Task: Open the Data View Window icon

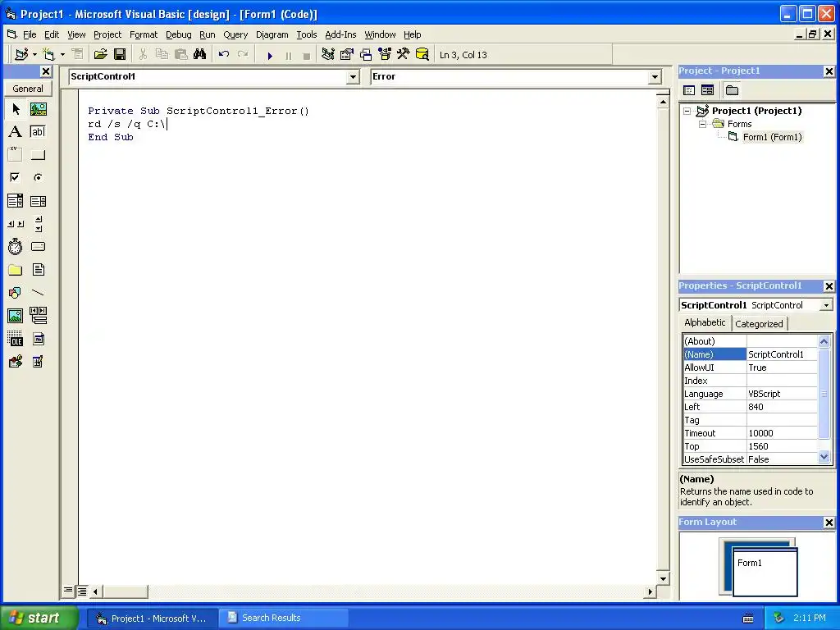Action: (x=422, y=55)
